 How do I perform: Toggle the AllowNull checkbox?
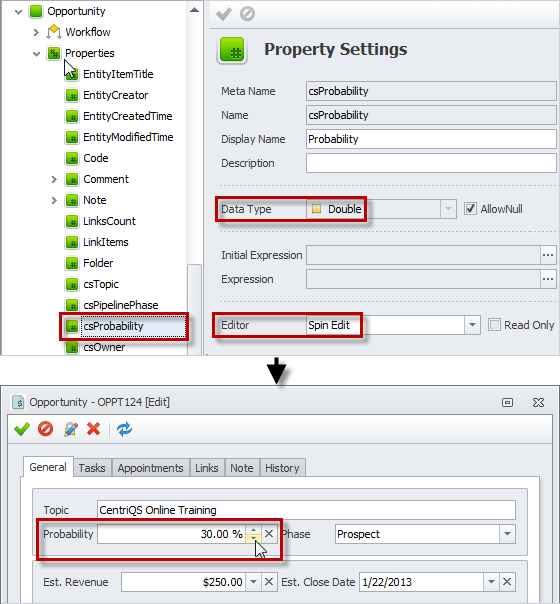[470, 209]
